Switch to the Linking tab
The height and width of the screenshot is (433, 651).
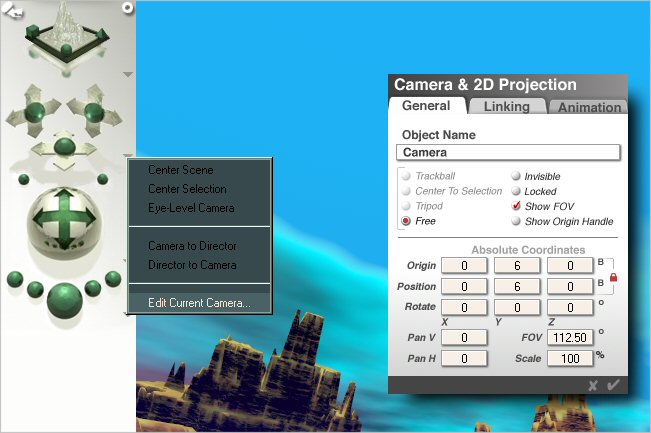tap(507, 107)
